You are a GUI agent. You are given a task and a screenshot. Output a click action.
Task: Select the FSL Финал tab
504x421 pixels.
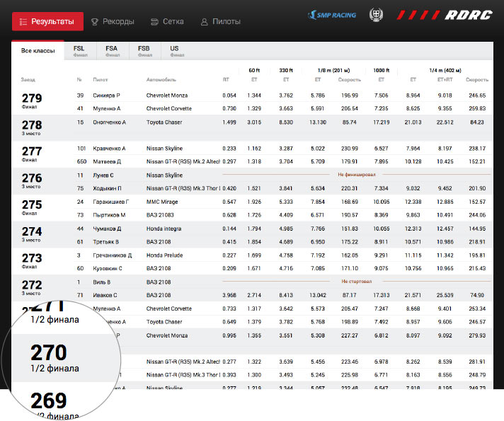click(81, 51)
